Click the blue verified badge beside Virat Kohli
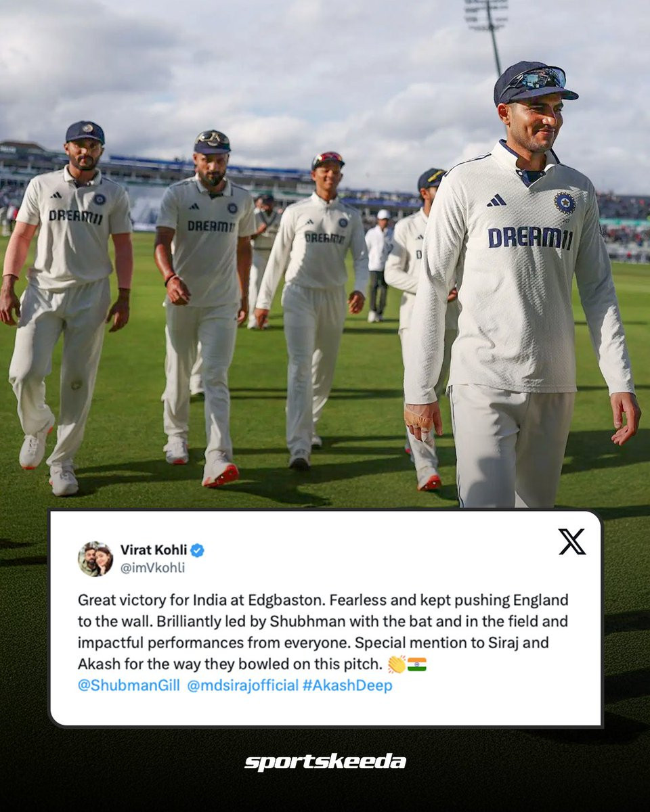Image resolution: width=650 pixels, height=812 pixels. click(197, 550)
